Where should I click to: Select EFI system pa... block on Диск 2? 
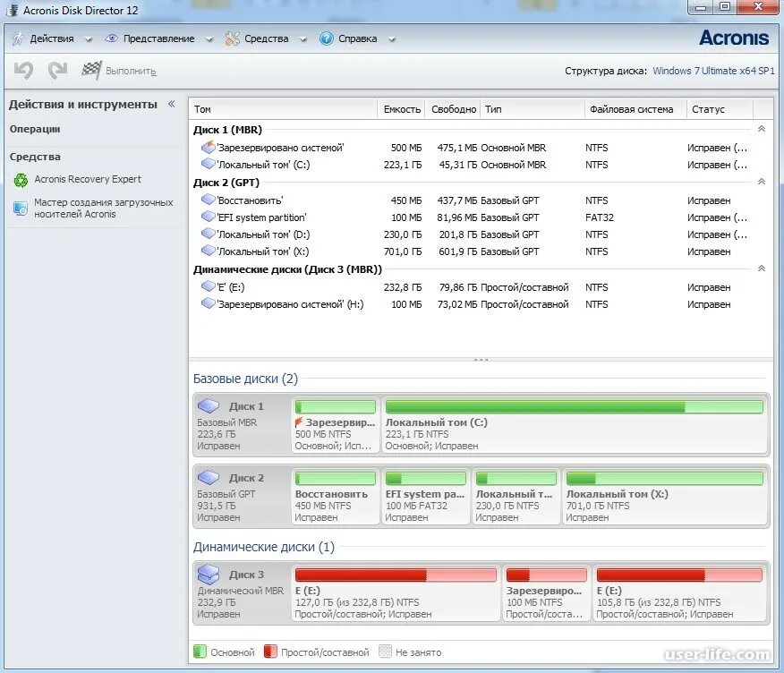(425, 497)
